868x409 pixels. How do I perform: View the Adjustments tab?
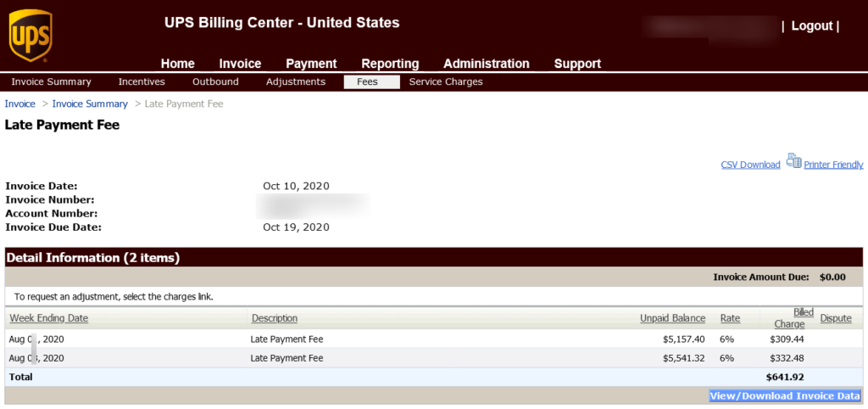pyautogui.click(x=296, y=82)
